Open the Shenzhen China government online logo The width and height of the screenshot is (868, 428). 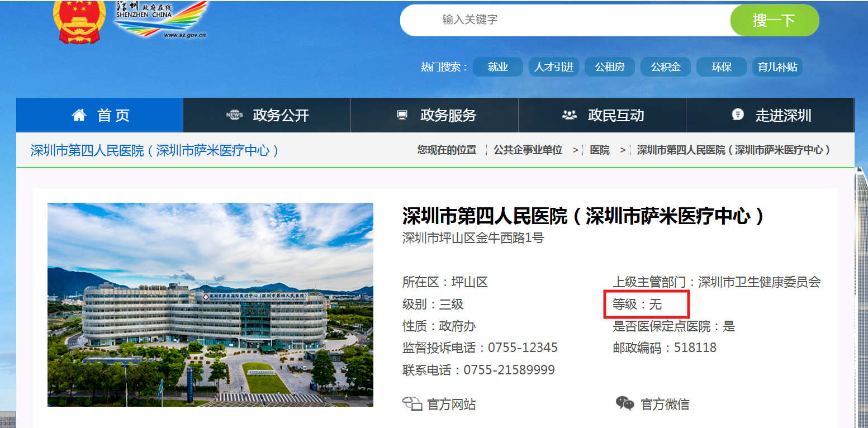[161, 19]
